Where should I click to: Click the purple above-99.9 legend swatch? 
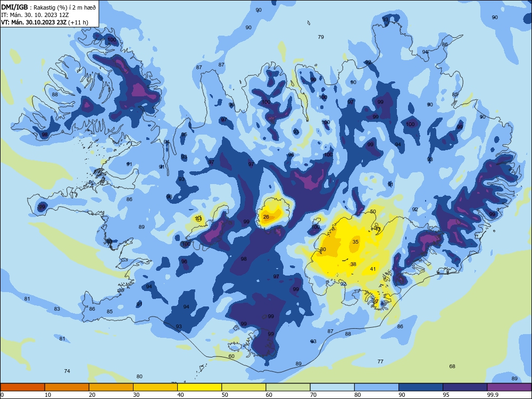coord(509,387)
